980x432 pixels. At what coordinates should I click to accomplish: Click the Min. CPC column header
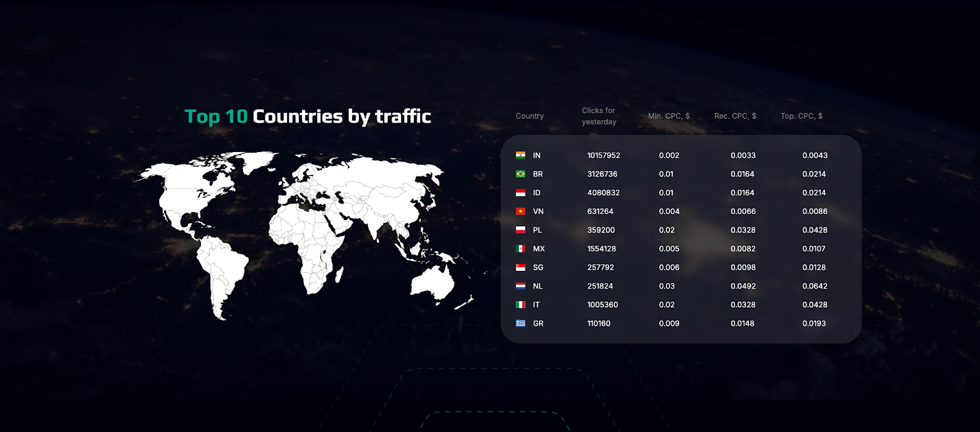(x=668, y=116)
